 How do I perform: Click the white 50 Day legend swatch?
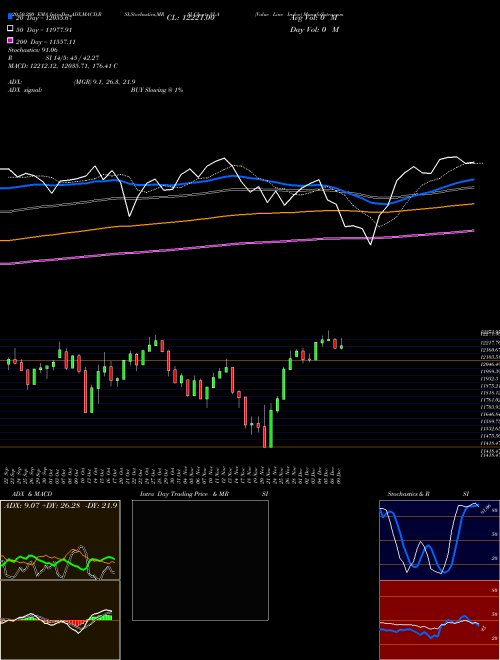coord(10,29)
